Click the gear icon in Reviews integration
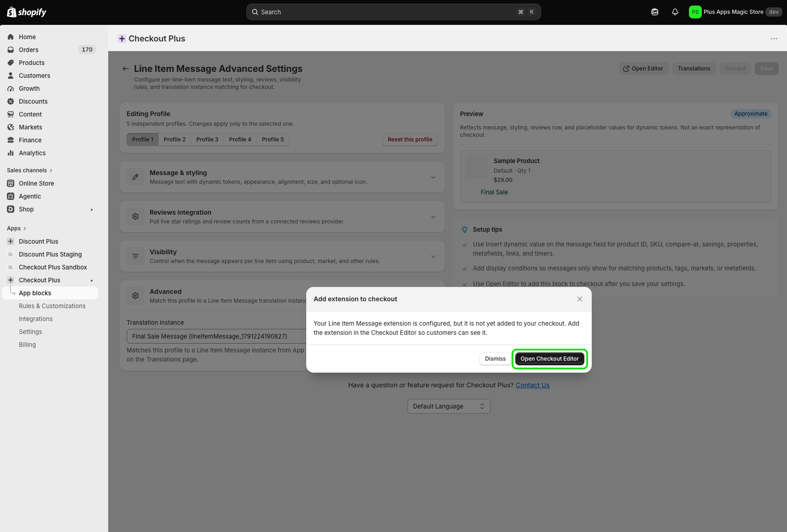 (135, 216)
